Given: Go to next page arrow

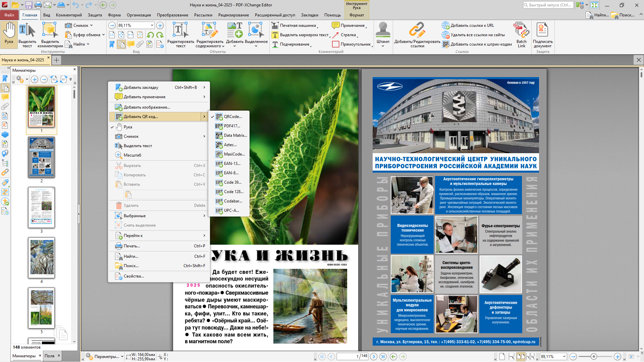Looking at the screenshot, I should 374,357.
